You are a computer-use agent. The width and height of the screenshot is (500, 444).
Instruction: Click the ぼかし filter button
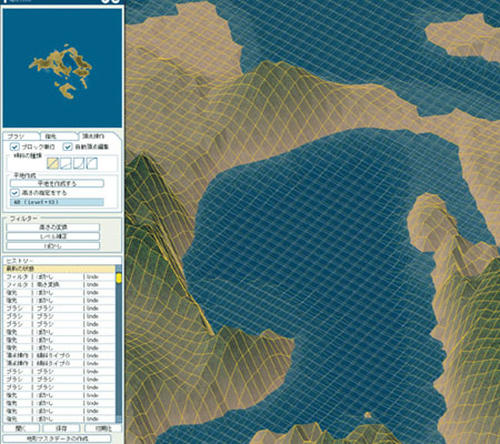pyautogui.click(x=53, y=246)
